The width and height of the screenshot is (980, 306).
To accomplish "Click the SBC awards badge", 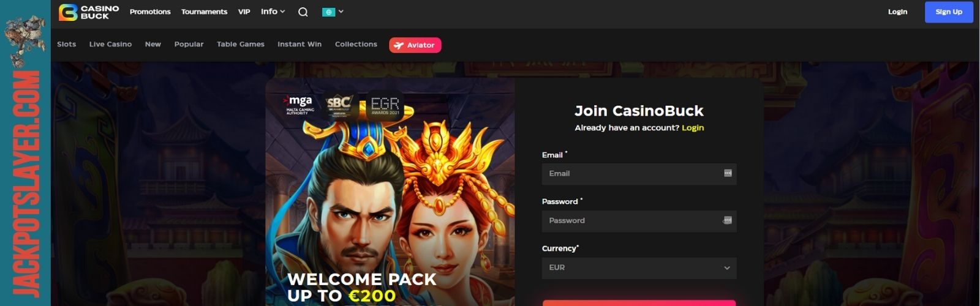I will pos(339,105).
